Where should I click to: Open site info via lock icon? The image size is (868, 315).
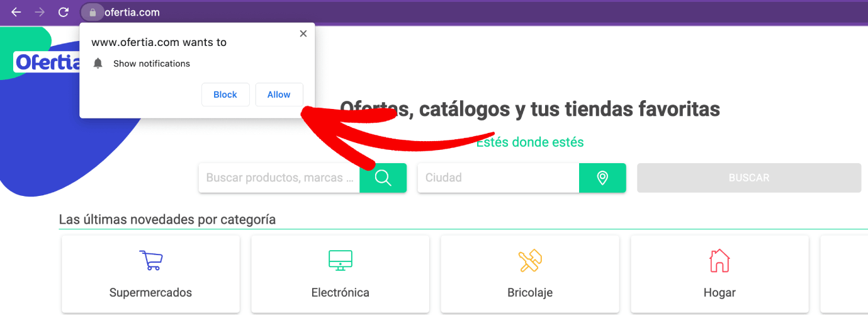click(93, 12)
